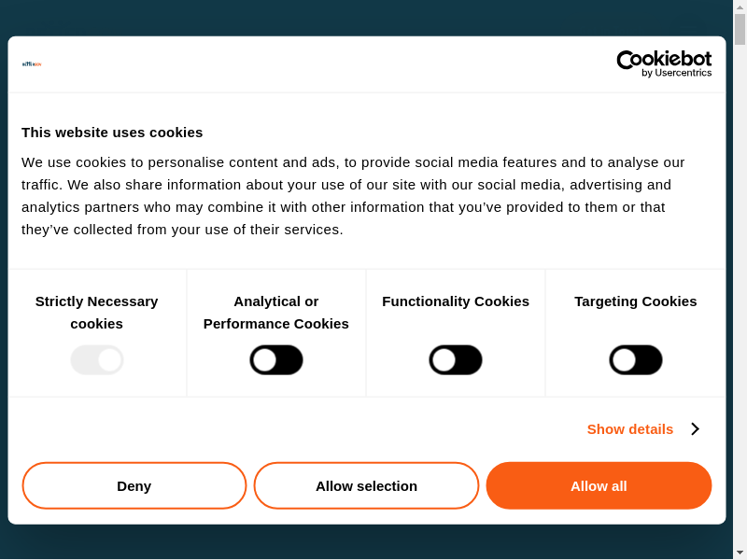Accept cookies with the Allow all button
This screenshot has height=560, width=747.
click(x=599, y=486)
